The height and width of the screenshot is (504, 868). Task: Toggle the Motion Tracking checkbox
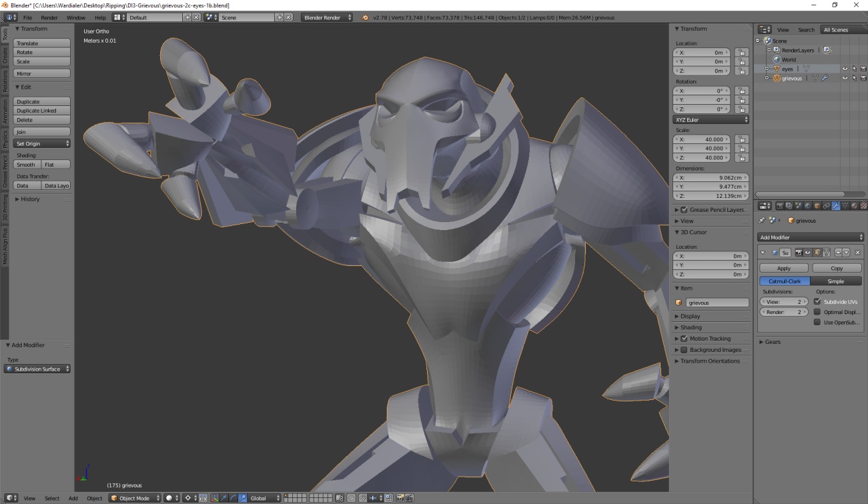(x=684, y=339)
